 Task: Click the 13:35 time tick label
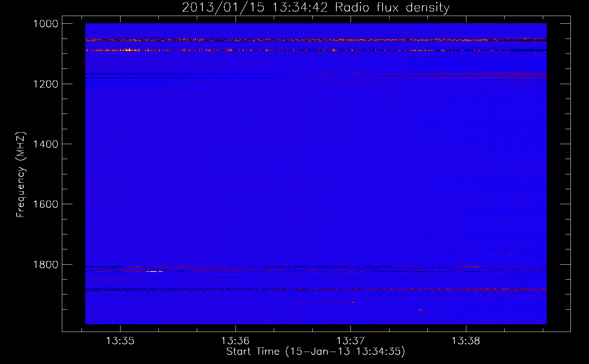click(120, 341)
